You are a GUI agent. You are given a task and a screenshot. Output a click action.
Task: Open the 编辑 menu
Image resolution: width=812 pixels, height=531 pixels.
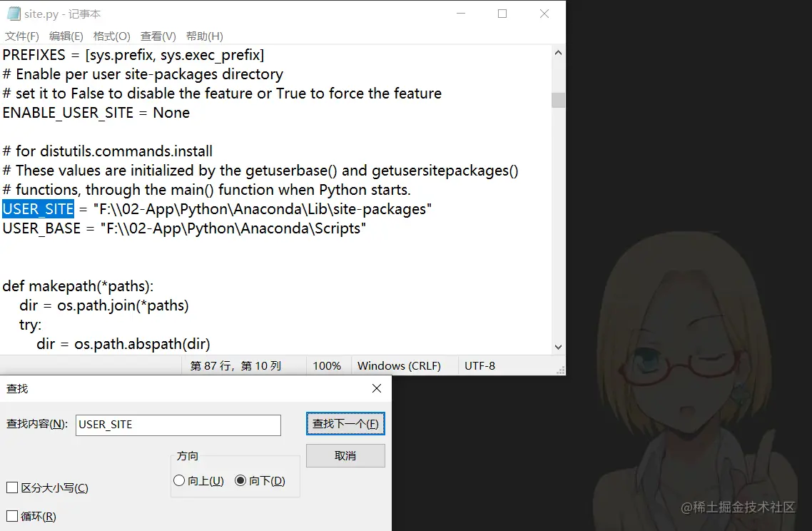pos(66,36)
